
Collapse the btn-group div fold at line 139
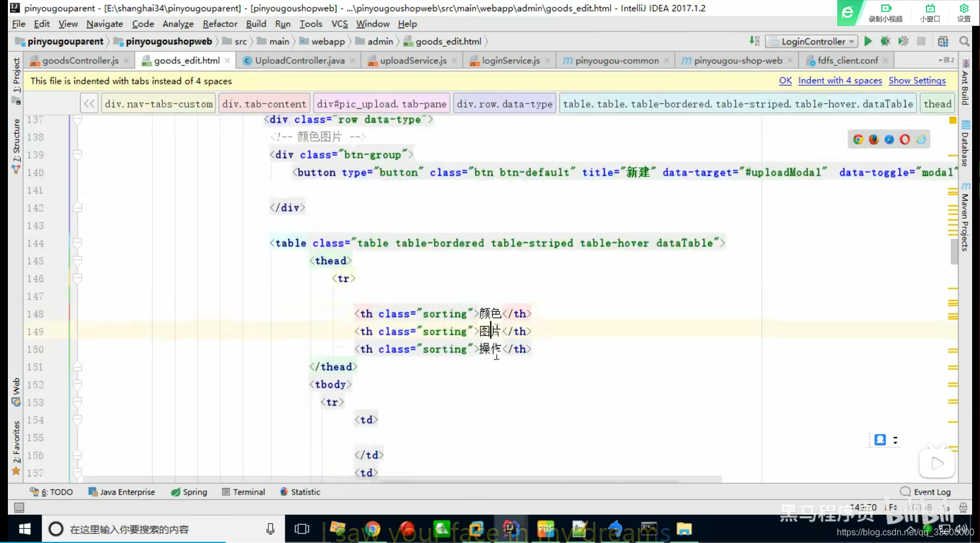(x=78, y=154)
